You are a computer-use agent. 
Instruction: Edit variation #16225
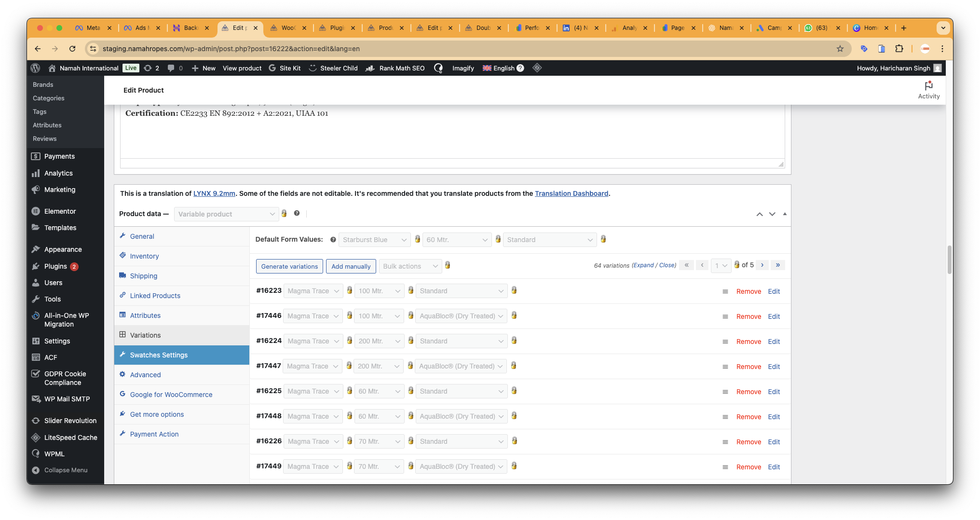(x=774, y=392)
